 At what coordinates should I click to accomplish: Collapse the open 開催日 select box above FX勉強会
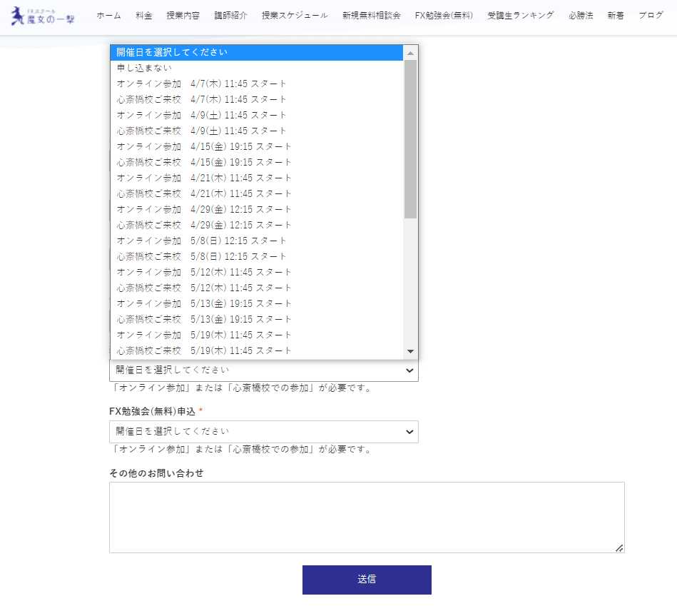[264, 370]
